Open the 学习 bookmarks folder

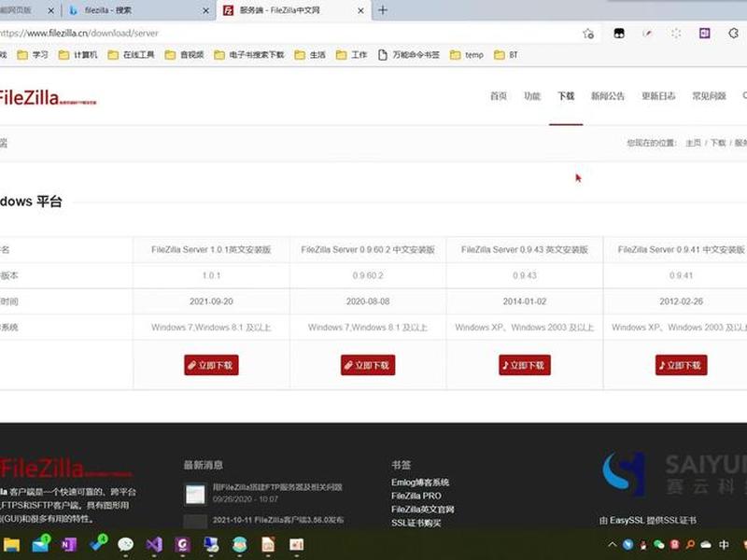pos(33,55)
